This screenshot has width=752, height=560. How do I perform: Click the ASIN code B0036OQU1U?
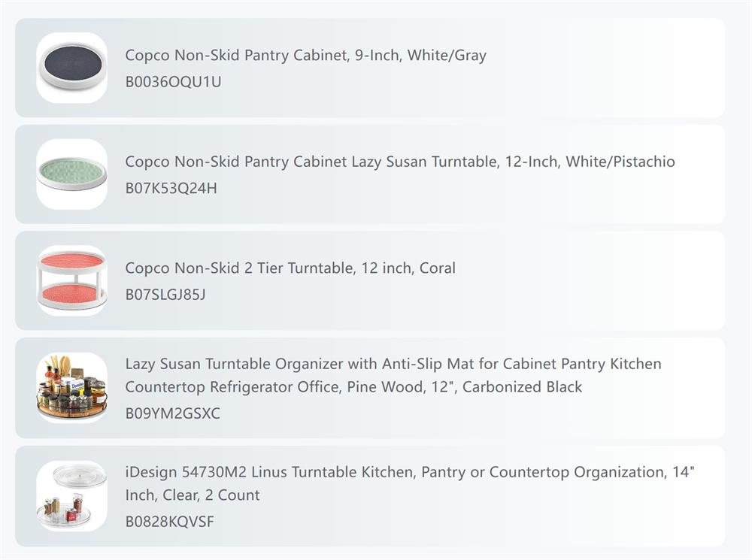tap(173, 82)
